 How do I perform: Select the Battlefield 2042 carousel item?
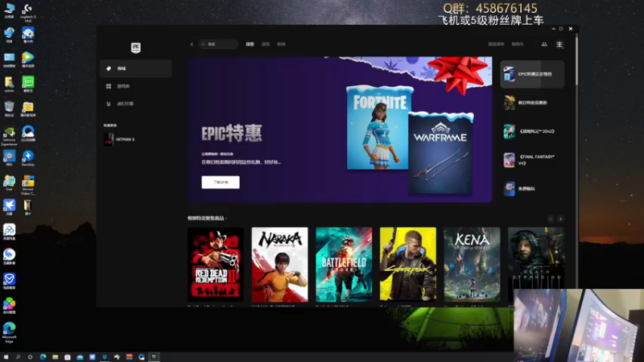[x=532, y=131]
